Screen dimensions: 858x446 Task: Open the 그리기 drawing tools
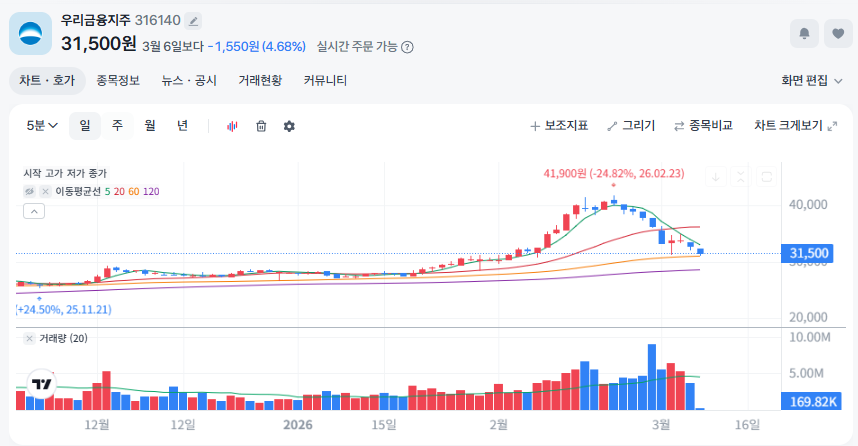coord(631,126)
